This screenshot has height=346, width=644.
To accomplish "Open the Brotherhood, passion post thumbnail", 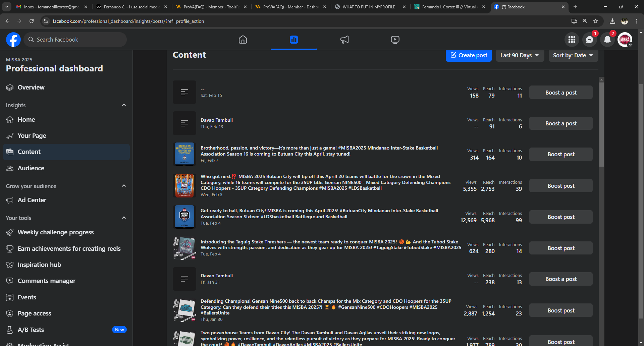I will point(184,154).
